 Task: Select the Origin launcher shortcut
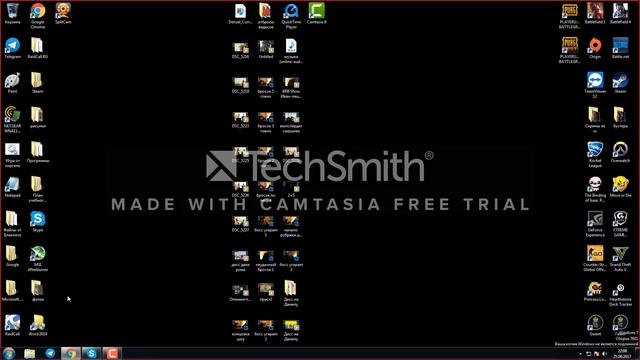point(595,48)
